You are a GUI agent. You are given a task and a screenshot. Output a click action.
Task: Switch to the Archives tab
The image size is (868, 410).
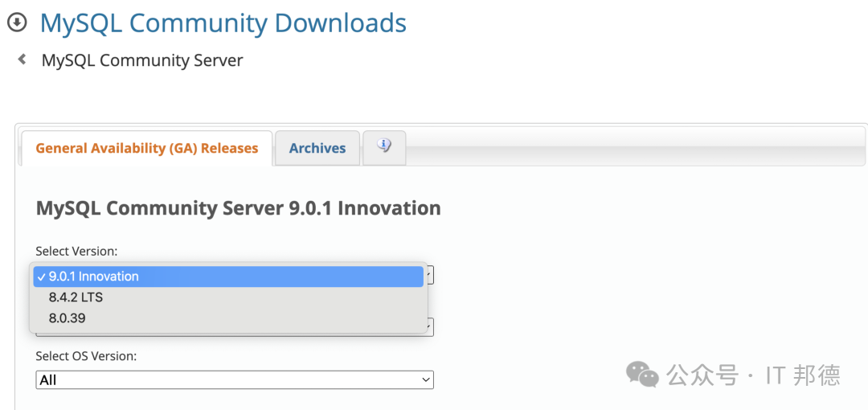317,148
